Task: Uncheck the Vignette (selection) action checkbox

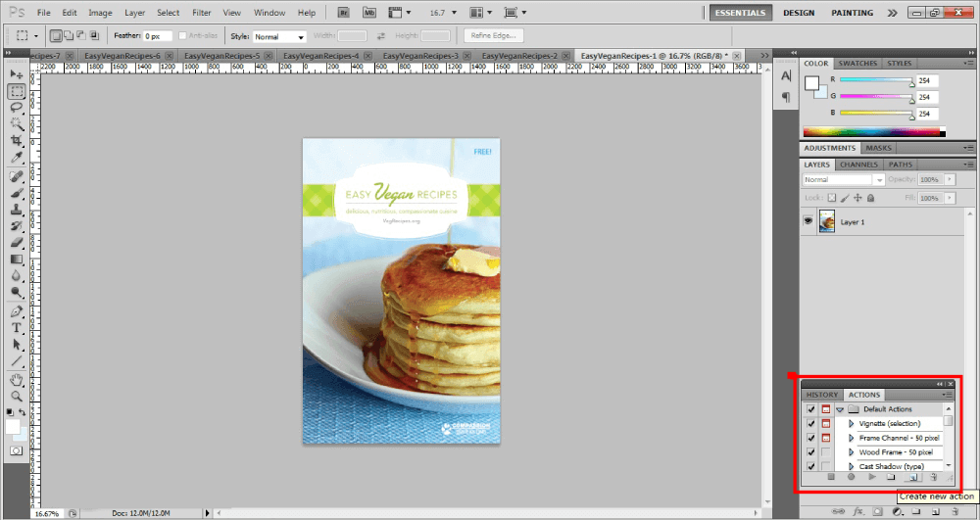Action: pyautogui.click(x=809, y=423)
